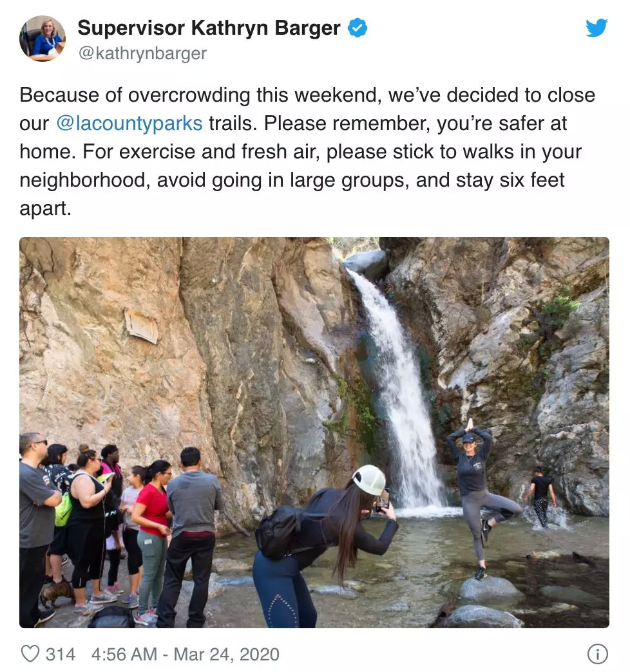The width and height of the screenshot is (630, 672).
Task: Like the tweet with the heart icon
Action: (30, 654)
